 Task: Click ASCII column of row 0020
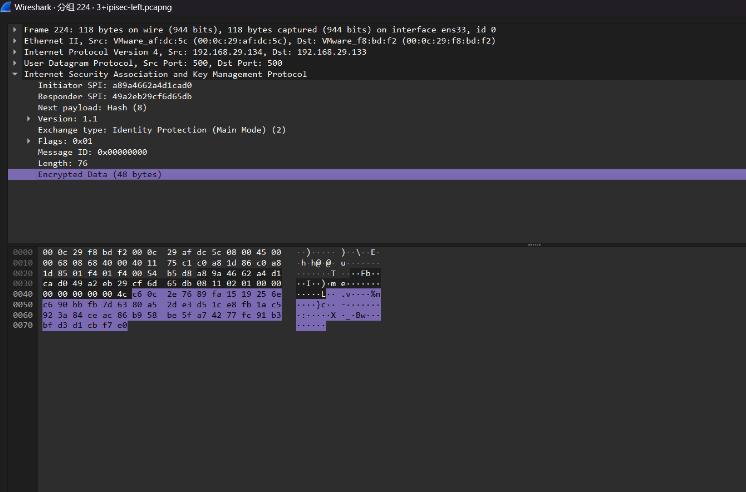[338, 273]
